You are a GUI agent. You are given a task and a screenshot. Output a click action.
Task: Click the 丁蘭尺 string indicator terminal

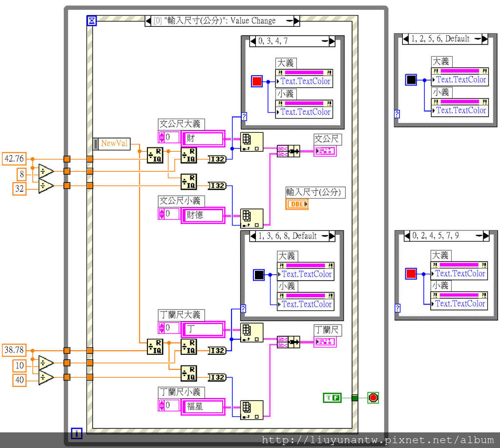(x=325, y=342)
